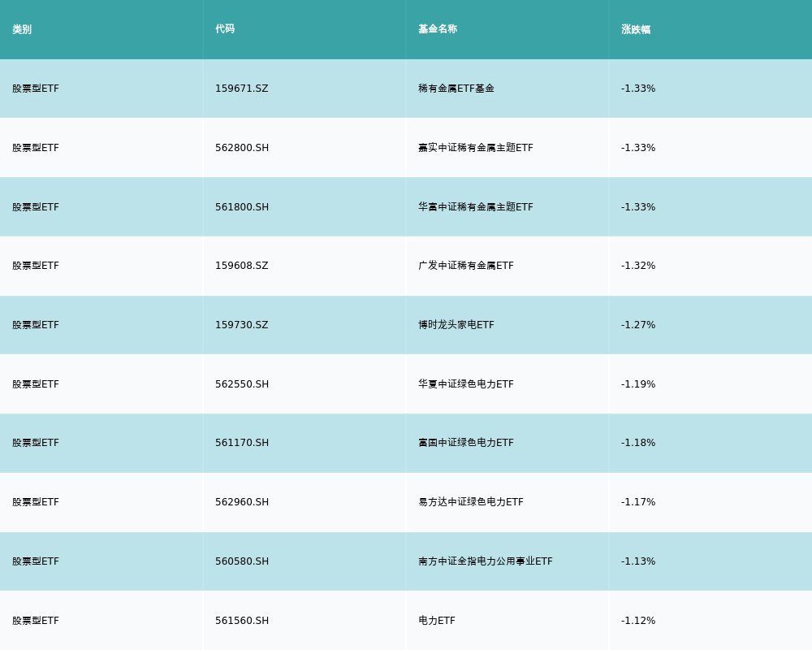
Task: Click fund name 嘉实中证稀有金属主题ETF
Action: (475, 148)
